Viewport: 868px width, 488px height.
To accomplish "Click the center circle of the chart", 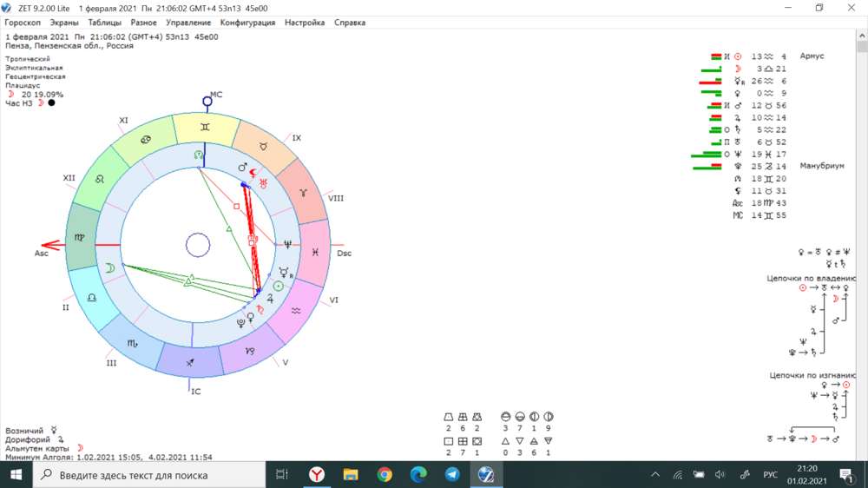I will coord(198,245).
